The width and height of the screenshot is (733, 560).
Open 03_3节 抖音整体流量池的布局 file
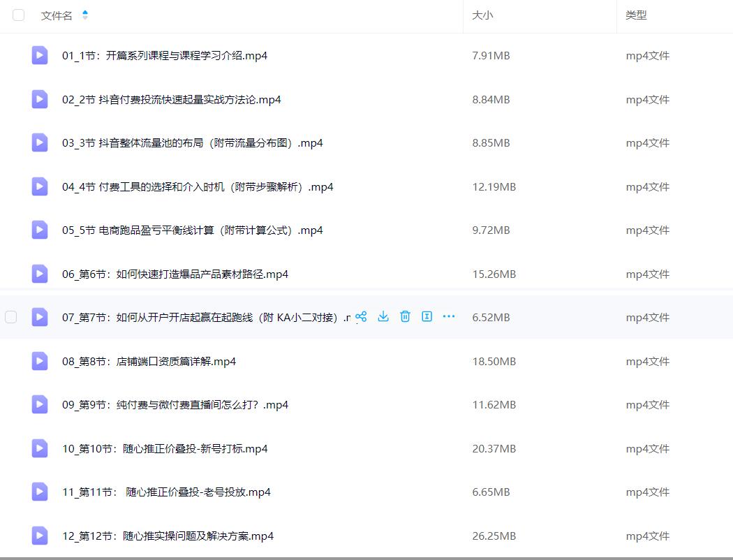tap(192, 143)
